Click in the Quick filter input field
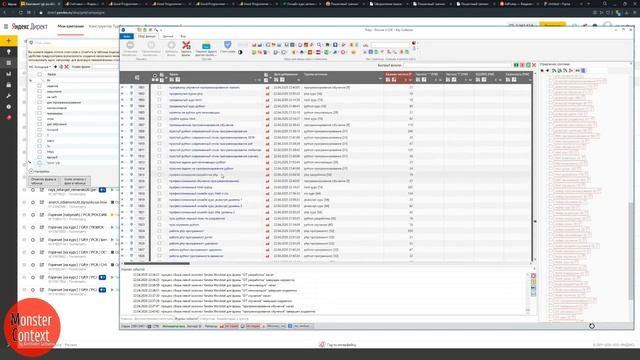Image resolution: width=640 pixels, height=360 pixels. pos(458,65)
